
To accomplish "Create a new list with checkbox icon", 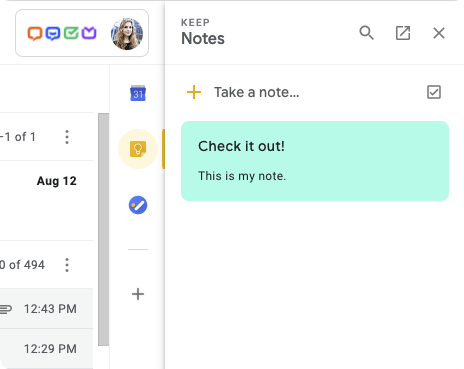I will pyautogui.click(x=434, y=92).
